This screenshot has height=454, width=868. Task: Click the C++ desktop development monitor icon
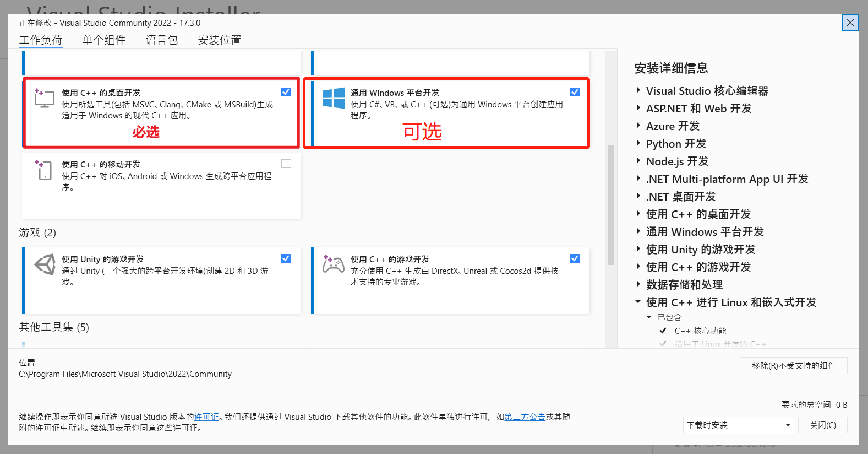click(44, 98)
